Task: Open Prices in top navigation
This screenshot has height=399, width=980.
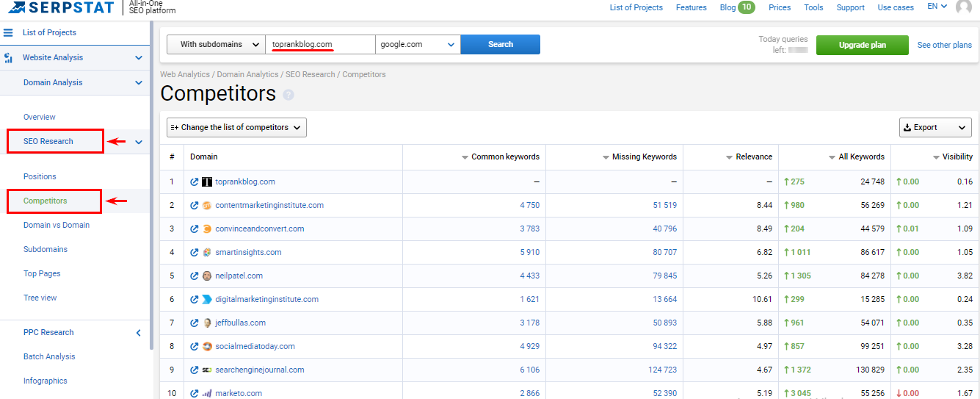Action: pos(780,7)
